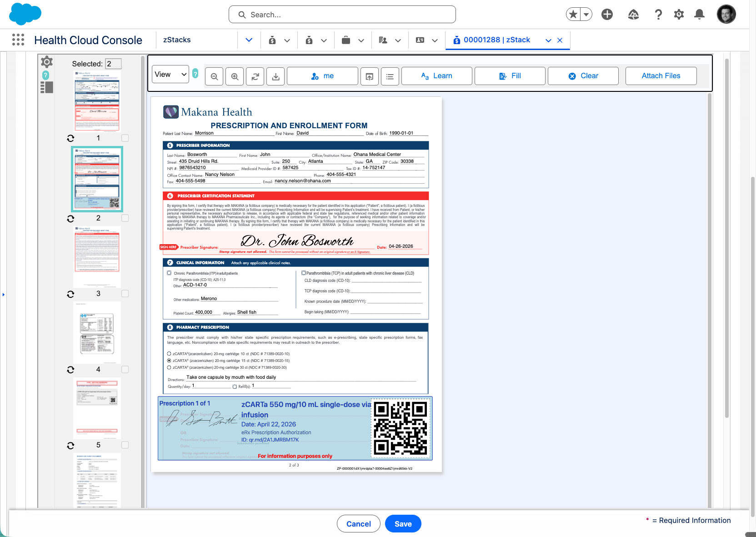
Task: Check the page 5 selection checkbox
Action: (x=125, y=445)
